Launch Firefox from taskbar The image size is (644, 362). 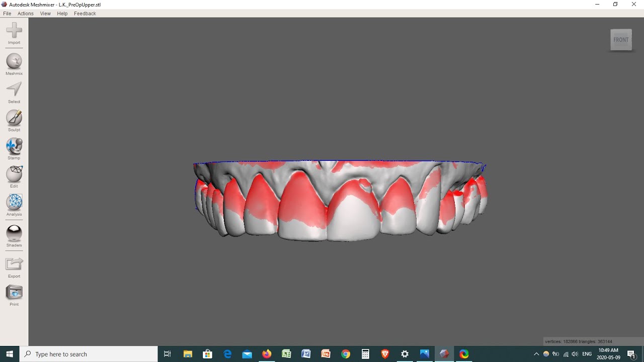click(267, 354)
